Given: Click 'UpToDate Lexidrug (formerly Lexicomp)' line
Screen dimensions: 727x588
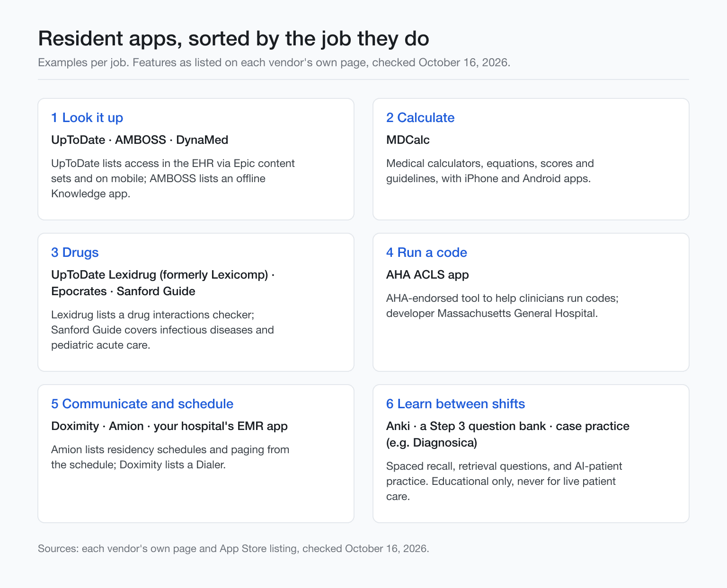Looking at the screenshot, I should pos(163,275).
